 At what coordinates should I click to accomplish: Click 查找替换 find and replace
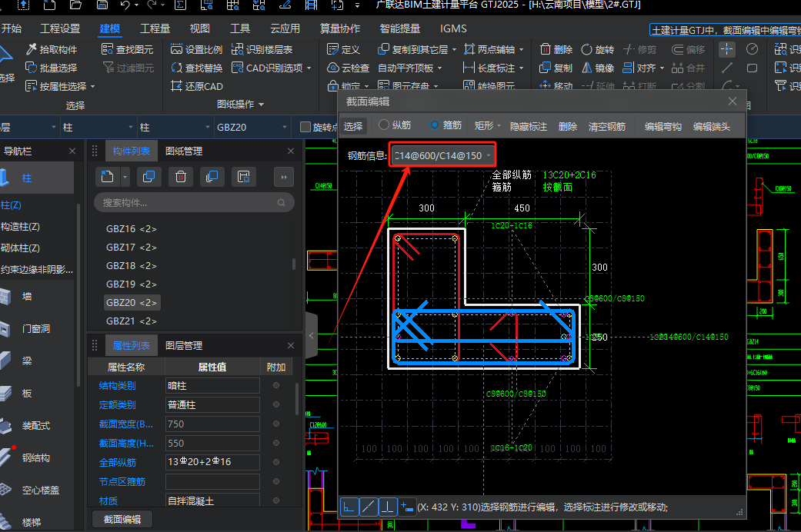197,68
